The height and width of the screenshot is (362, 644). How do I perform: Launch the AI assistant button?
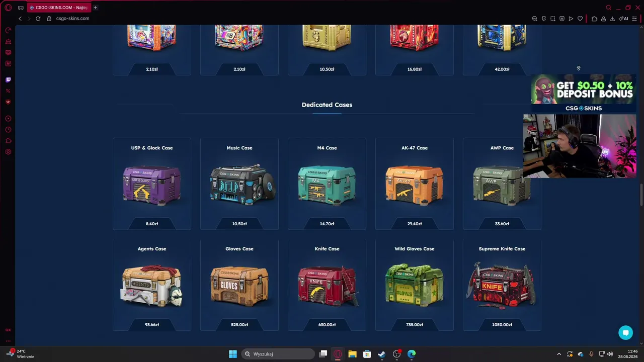(624, 19)
